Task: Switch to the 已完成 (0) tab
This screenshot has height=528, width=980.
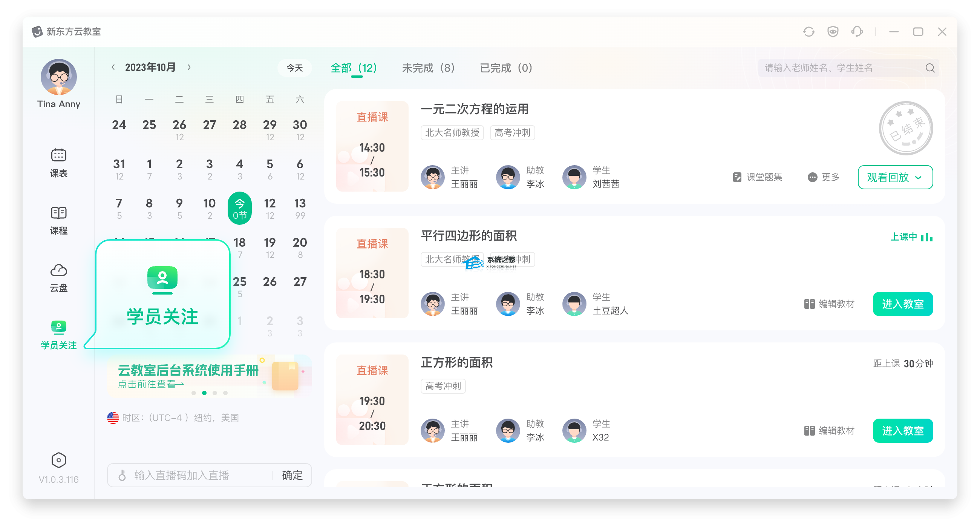Action: coord(505,68)
